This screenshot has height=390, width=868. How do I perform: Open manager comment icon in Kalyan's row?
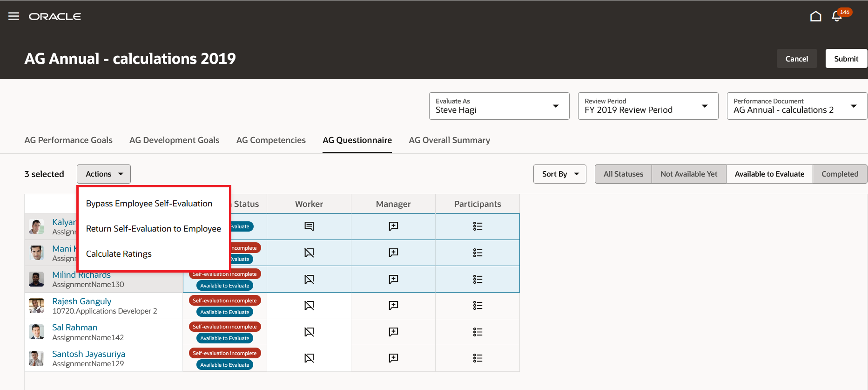point(393,226)
